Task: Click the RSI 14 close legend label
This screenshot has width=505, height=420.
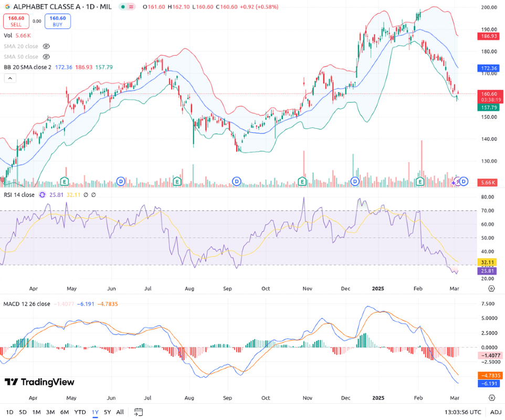Action: point(19,195)
